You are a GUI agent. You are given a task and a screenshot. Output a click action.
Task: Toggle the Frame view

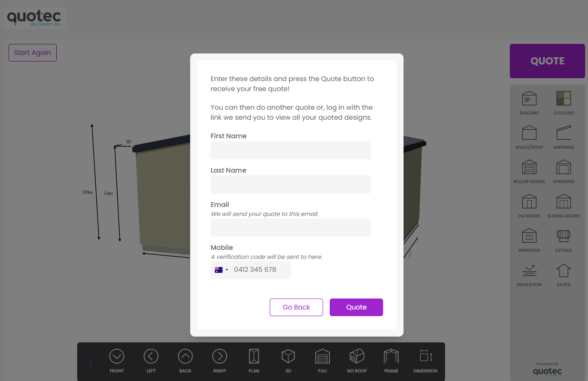(x=391, y=356)
